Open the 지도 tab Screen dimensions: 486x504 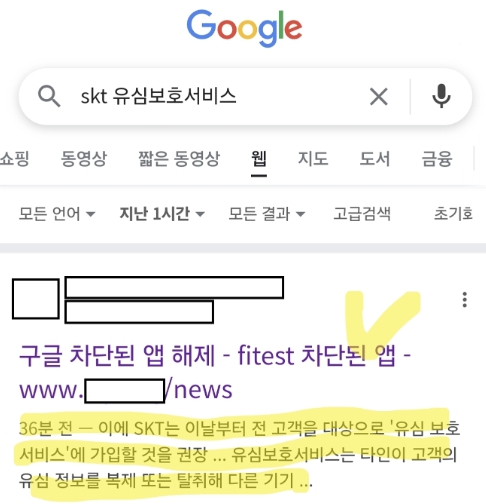coord(313,158)
